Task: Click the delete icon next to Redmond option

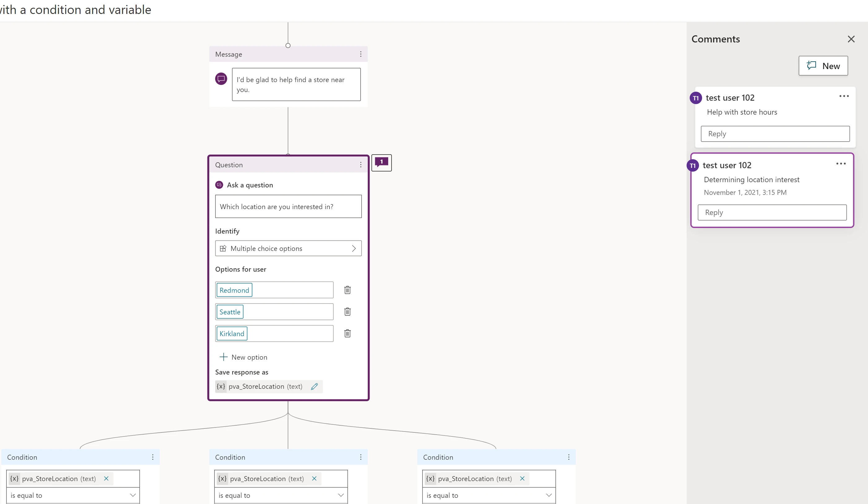Action: point(347,290)
